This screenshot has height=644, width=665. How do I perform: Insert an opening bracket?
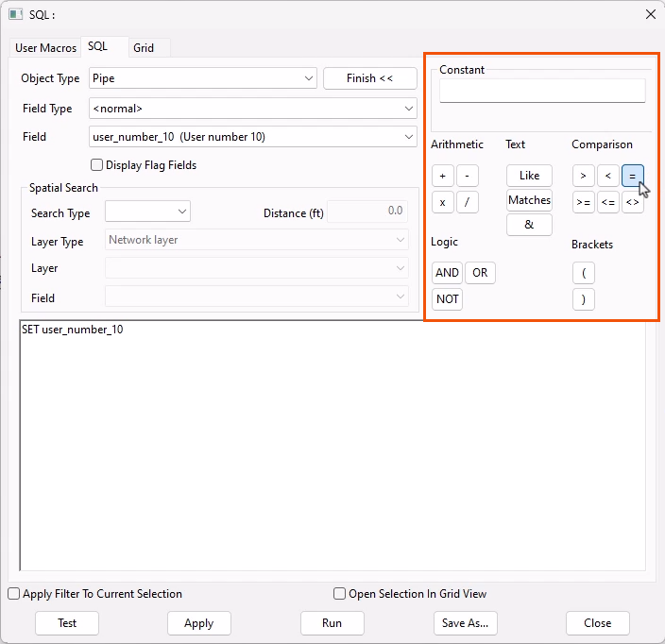coord(583,273)
